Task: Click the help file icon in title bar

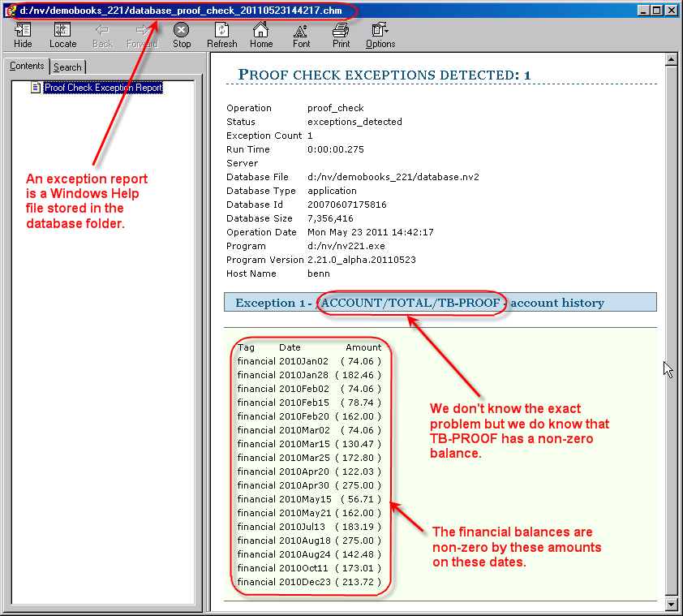Action: (x=10, y=11)
